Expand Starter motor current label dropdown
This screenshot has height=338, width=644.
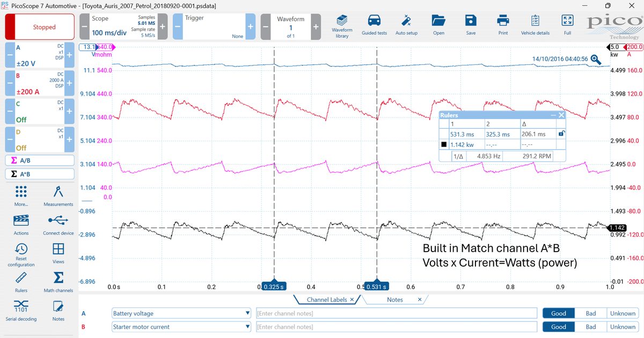[247, 327]
